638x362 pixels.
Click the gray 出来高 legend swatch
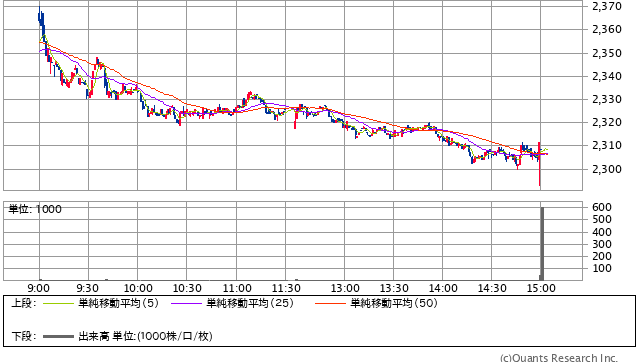click(58, 337)
